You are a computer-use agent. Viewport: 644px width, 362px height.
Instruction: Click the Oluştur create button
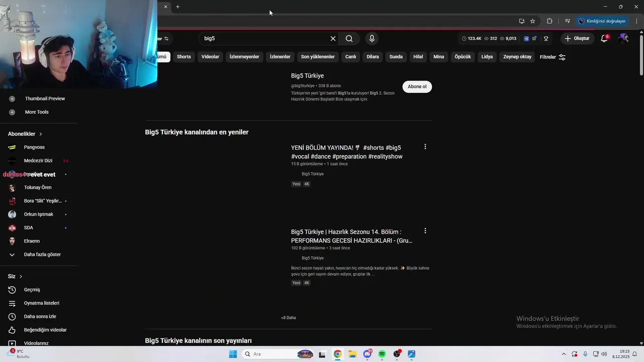(576, 38)
